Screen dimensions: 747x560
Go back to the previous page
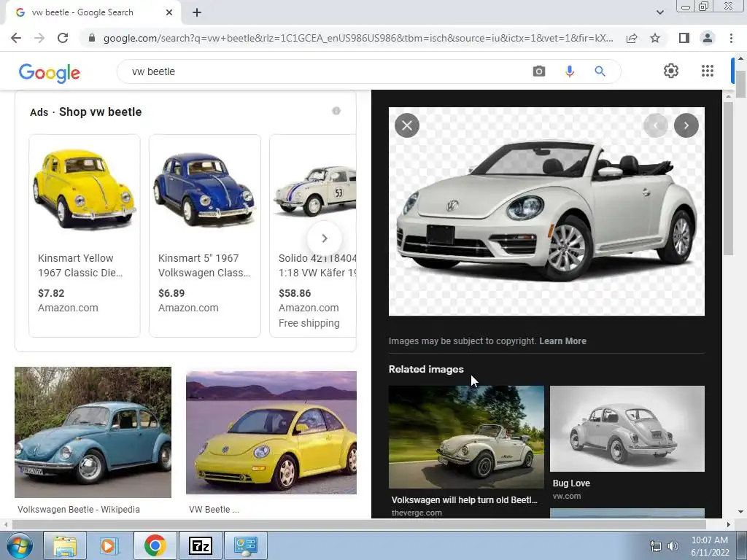pos(16,38)
